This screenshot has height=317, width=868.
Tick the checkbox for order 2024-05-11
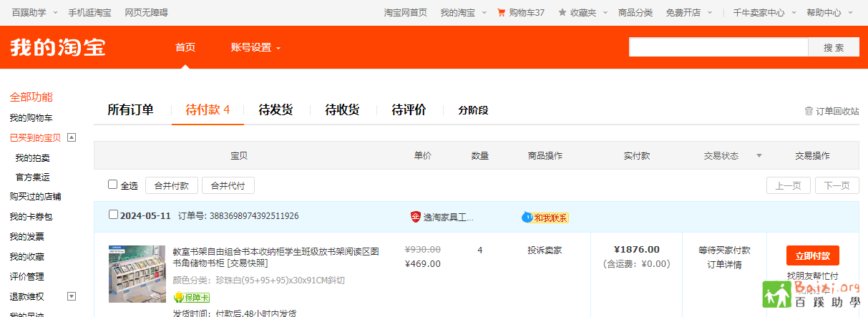click(112, 215)
